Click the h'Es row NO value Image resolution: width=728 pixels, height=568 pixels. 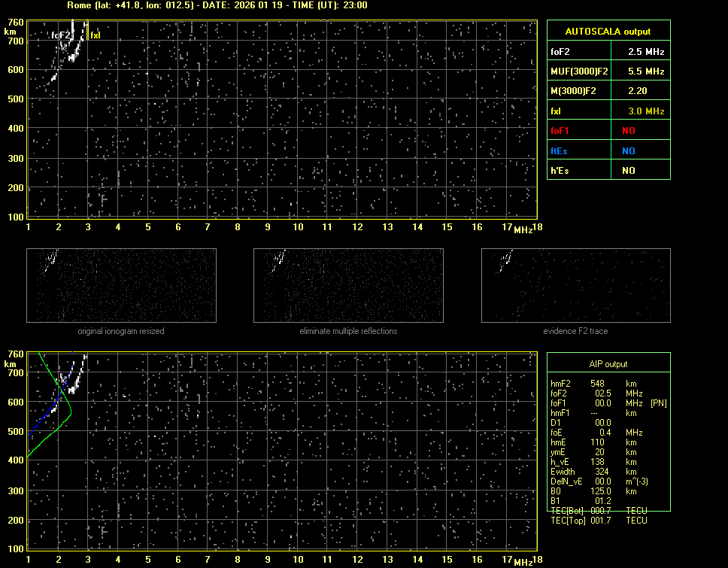pyautogui.click(x=628, y=171)
